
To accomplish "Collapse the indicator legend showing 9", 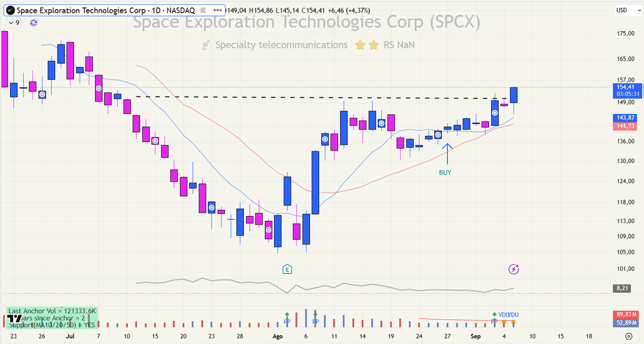I will point(13,23).
